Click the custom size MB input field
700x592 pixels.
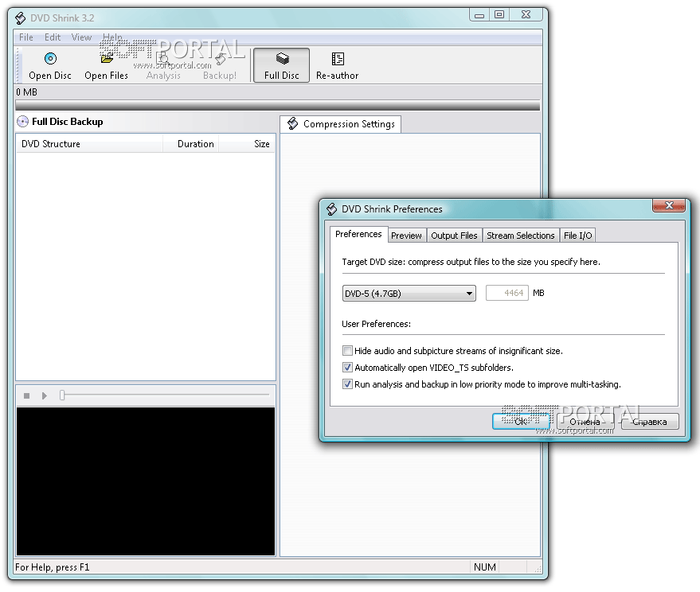coord(507,294)
